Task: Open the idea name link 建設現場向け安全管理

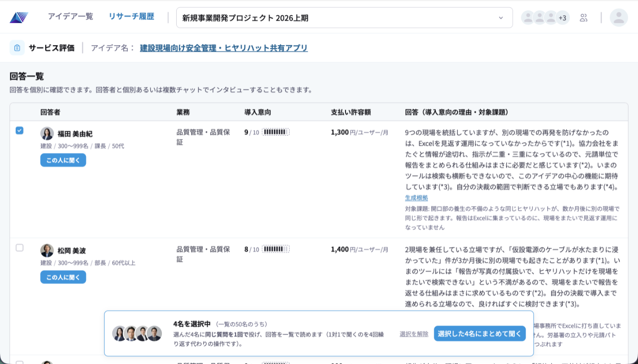Action: (x=224, y=48)
